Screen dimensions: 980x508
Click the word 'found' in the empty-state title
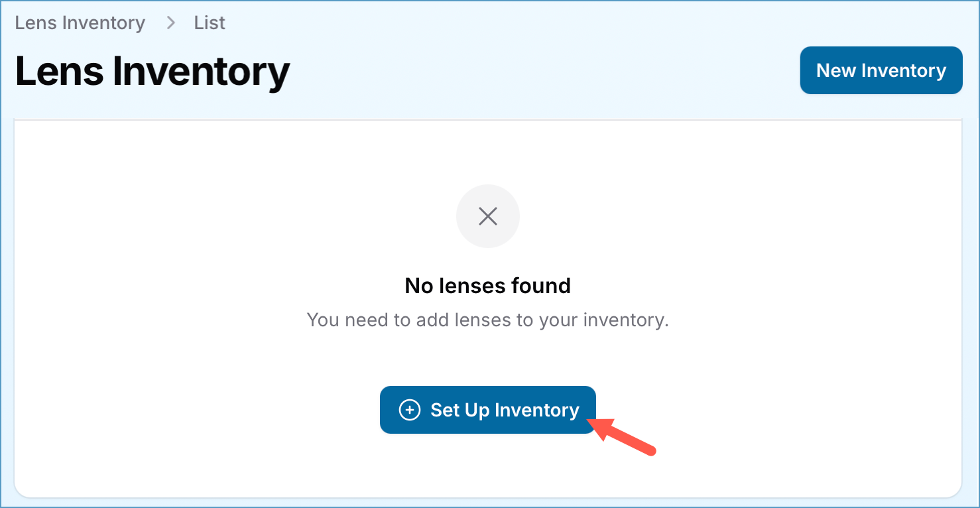point(540,286)
